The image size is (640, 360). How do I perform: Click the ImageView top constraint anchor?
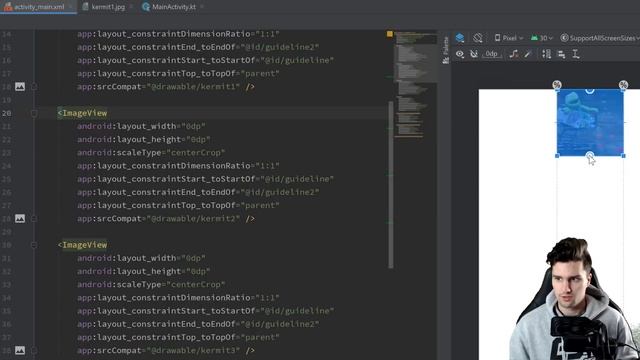point(590,90)
